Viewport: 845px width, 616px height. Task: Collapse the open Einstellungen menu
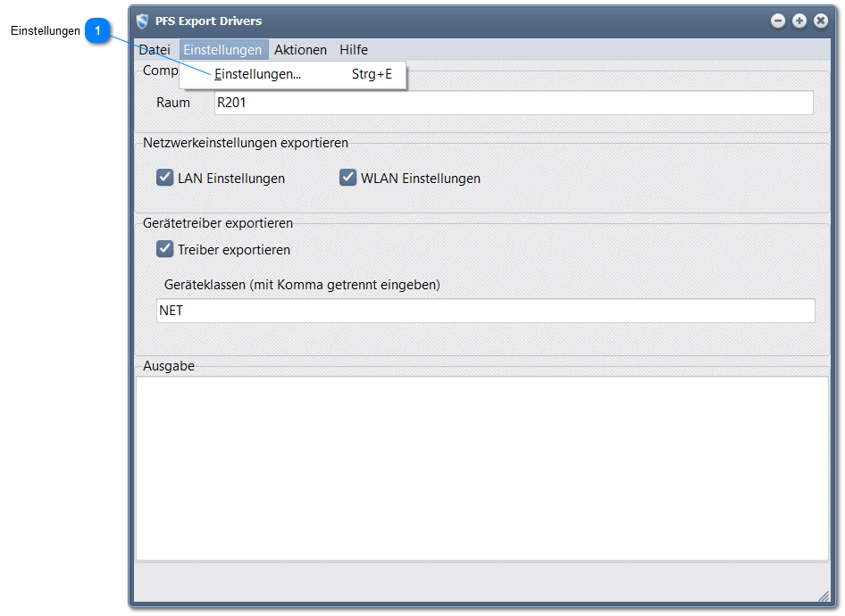[x=222, y=50]
